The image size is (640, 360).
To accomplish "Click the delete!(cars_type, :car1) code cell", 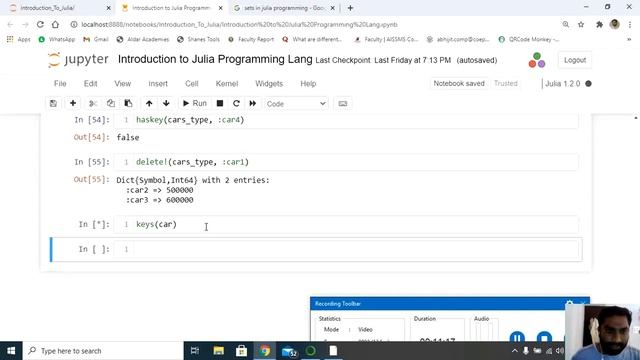I will pyautogui.click(x=346, y=162).
